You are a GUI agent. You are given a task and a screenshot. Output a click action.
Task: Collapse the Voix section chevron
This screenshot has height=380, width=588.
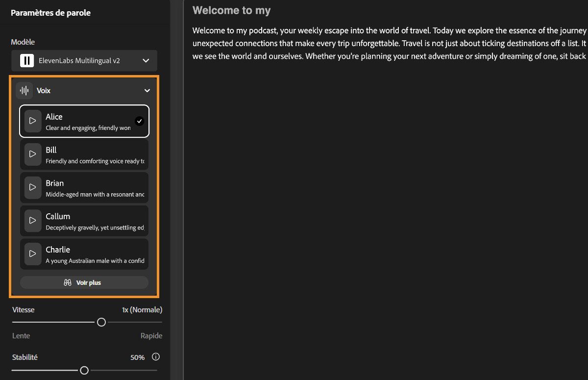click(x=147, y=91)
